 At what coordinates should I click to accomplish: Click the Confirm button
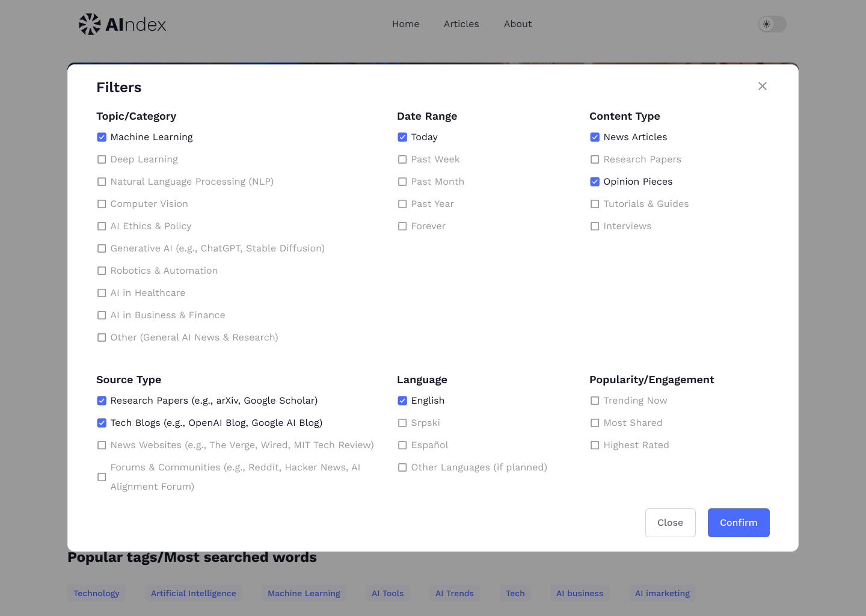point(739,522)
